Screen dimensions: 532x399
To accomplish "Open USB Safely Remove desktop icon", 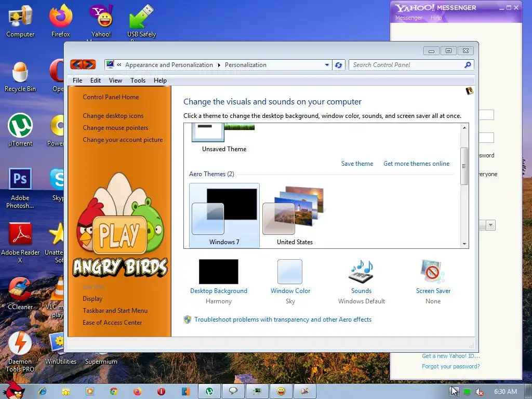I will [x=141, y=21].
